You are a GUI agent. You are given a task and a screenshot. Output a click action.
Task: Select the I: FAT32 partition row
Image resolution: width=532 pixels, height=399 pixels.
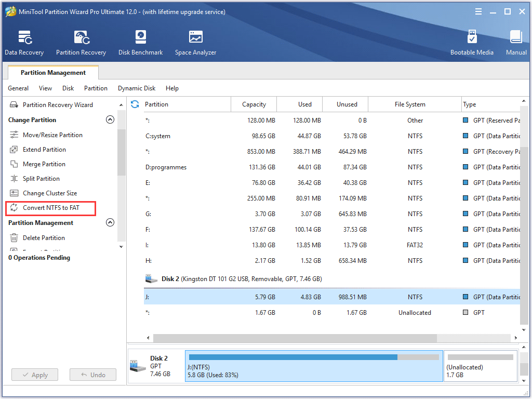tap(332, 245)
